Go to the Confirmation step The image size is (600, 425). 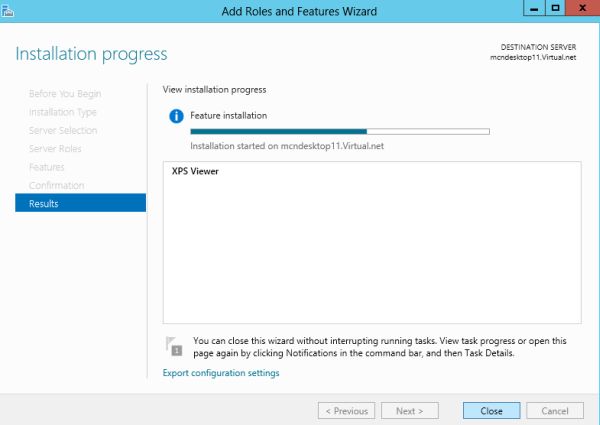[57, 186]
